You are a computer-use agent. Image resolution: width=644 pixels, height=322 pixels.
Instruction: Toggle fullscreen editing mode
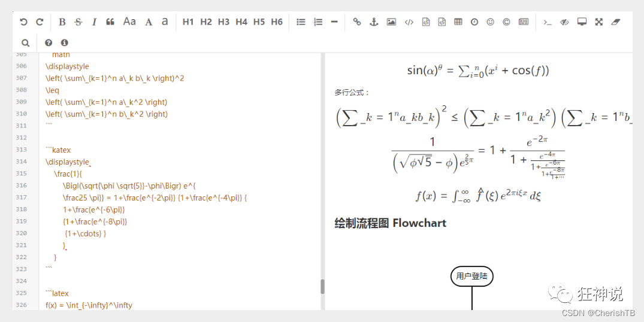pos(599,22)
